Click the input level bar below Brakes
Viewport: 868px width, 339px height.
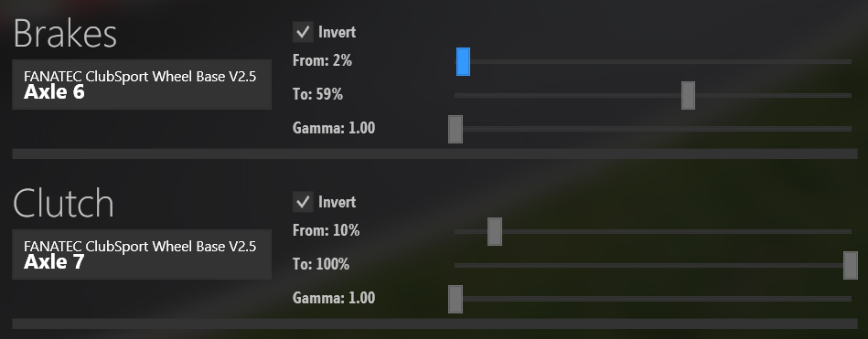coord(434,154)
